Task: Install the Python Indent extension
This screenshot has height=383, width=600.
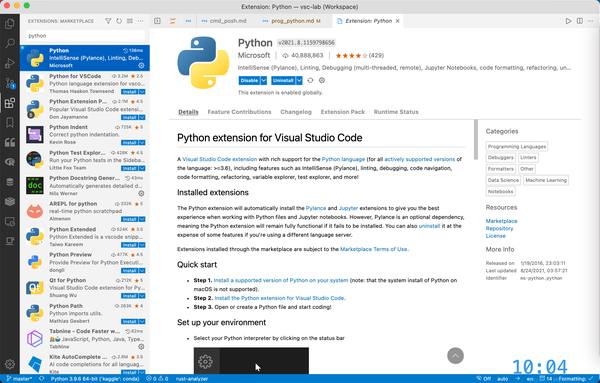Action: point(130,143)
